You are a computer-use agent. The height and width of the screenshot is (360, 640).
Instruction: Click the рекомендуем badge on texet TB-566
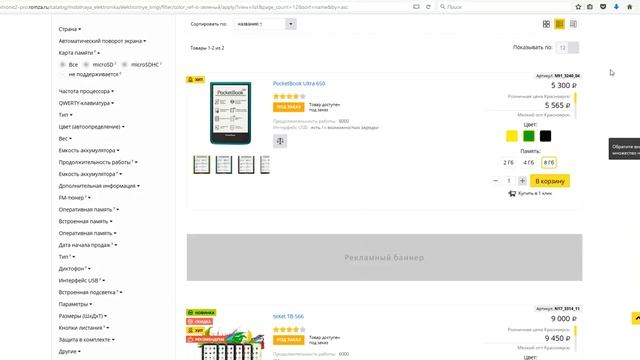(206, 339)
